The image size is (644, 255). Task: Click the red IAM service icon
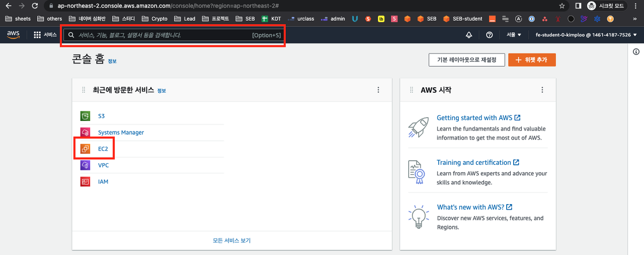coord(85,181)
